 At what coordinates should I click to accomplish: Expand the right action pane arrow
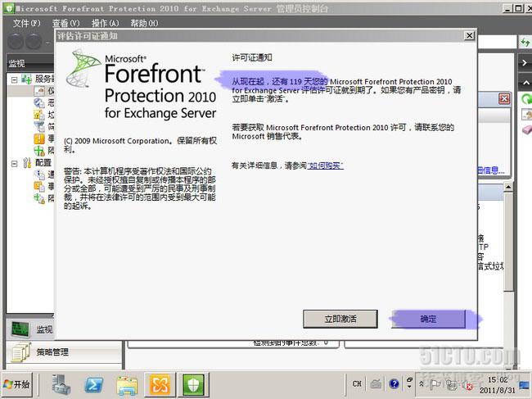(525, 63)
